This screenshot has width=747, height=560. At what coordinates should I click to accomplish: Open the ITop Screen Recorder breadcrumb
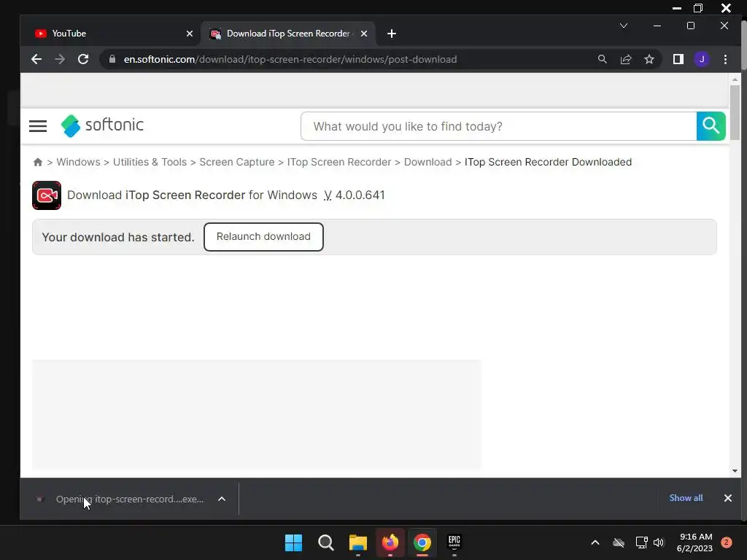click(x=338, y=162)
